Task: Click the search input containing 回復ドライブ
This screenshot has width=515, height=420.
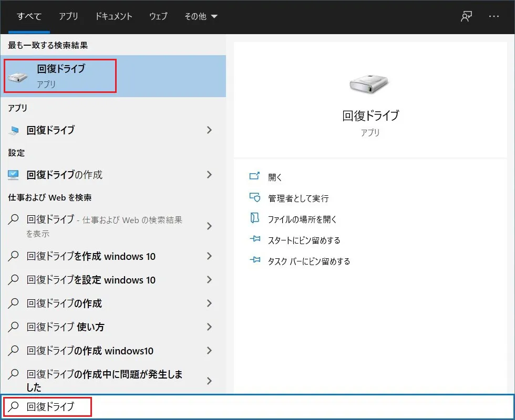Action: click(x=257, y=406)
